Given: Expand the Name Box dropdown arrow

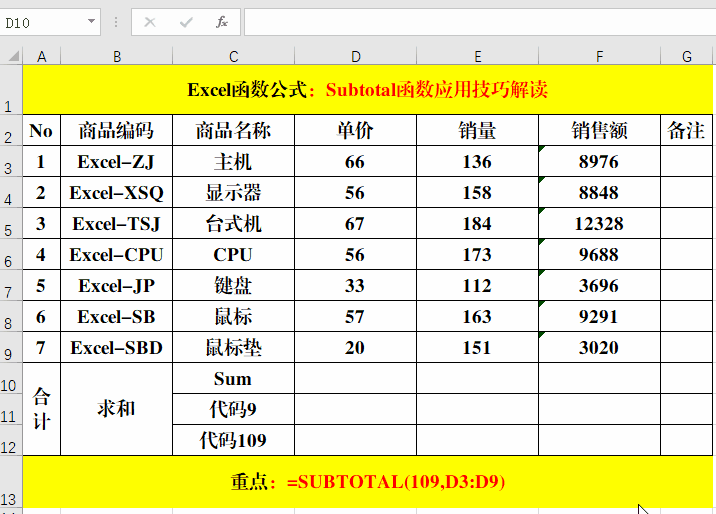Looking at the screenshot, I should 91,21.
